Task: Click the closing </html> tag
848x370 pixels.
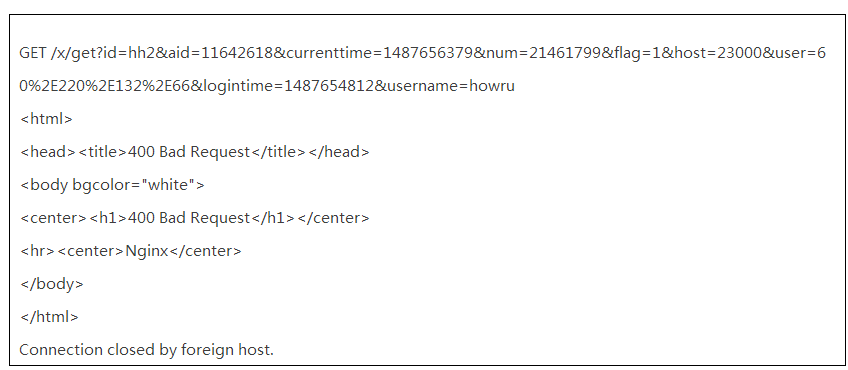Action: (49, 317)
